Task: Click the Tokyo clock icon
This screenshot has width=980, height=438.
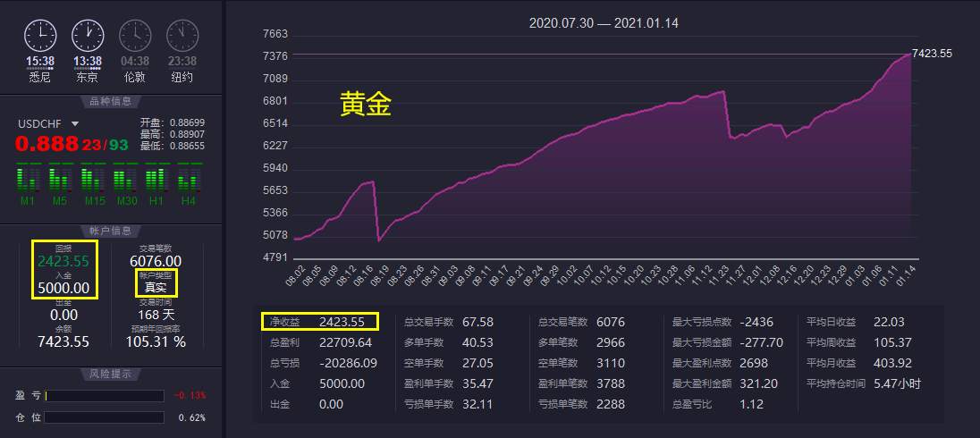Action: tap(88, 36)
